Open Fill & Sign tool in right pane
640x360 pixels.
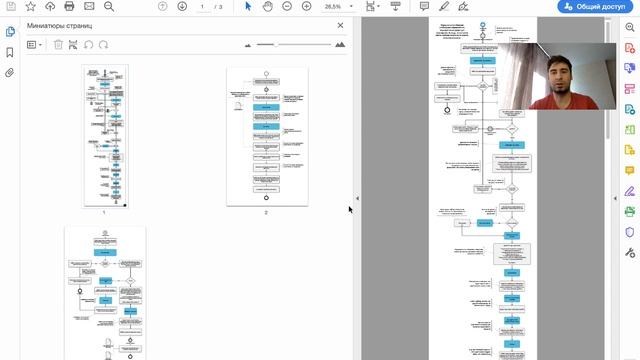pos(629,191)
